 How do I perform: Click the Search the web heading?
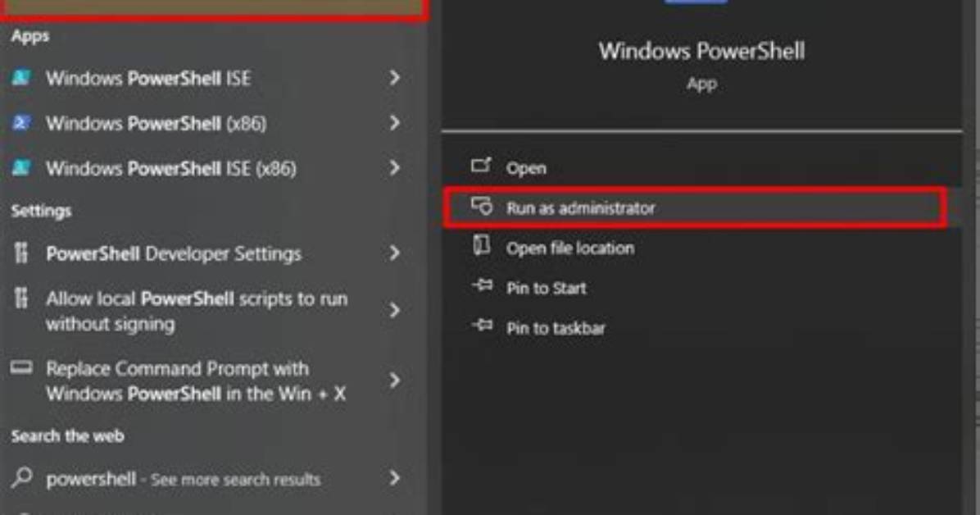tap(67, 435)
